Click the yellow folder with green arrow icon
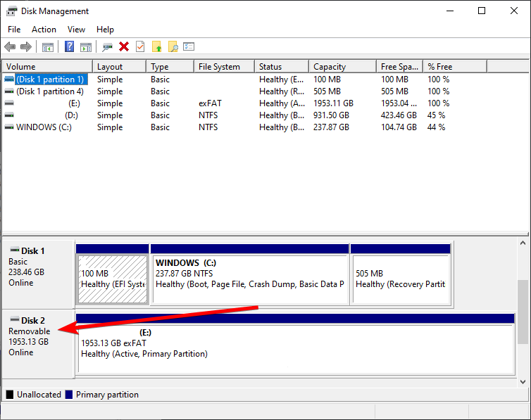 point(156,46)
